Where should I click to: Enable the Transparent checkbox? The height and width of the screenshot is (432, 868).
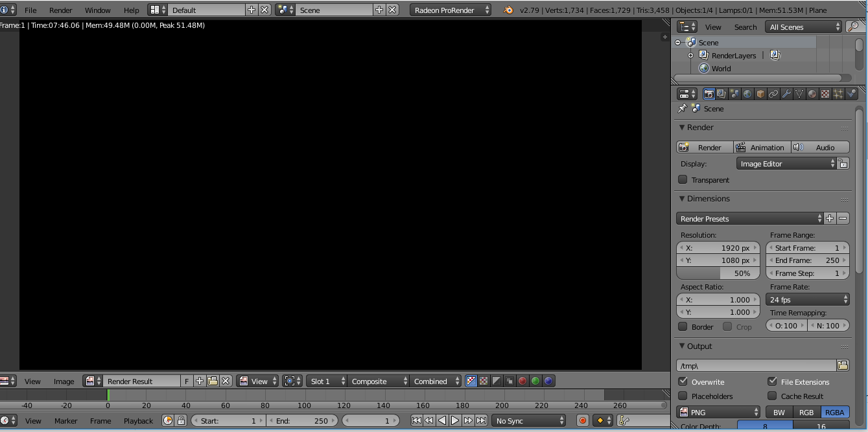coord(683,179)
